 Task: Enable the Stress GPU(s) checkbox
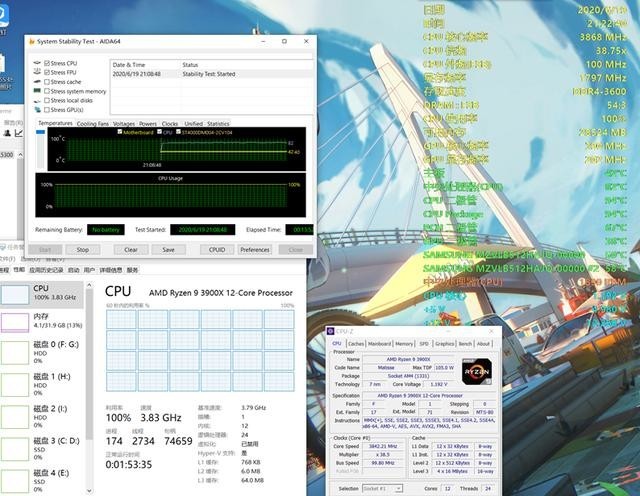coord(47,110)
